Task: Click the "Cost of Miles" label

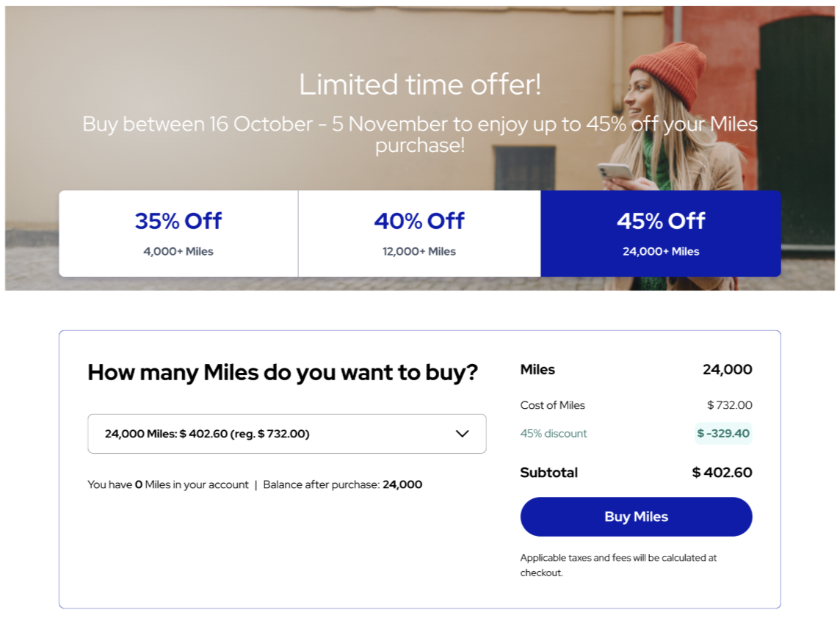Action: (553, 405)
